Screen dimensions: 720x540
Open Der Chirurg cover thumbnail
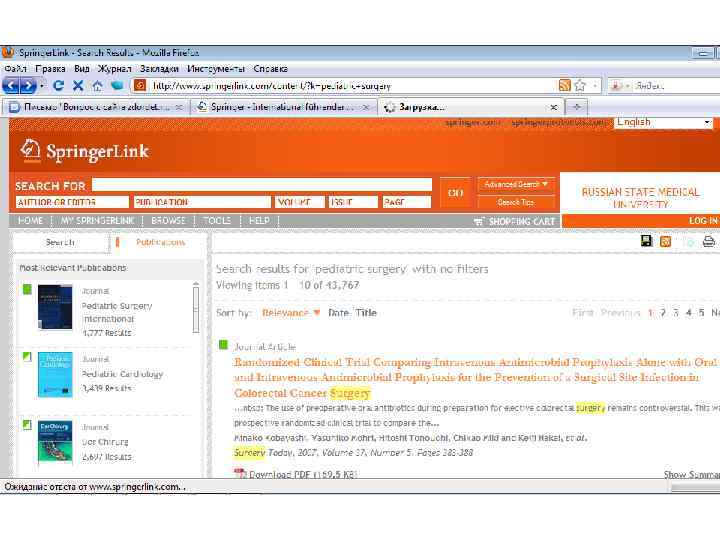coord(55,442)
